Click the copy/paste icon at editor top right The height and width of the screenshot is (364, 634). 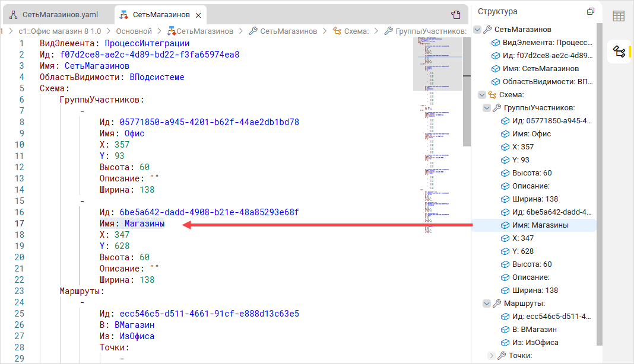tap(456, 15)
